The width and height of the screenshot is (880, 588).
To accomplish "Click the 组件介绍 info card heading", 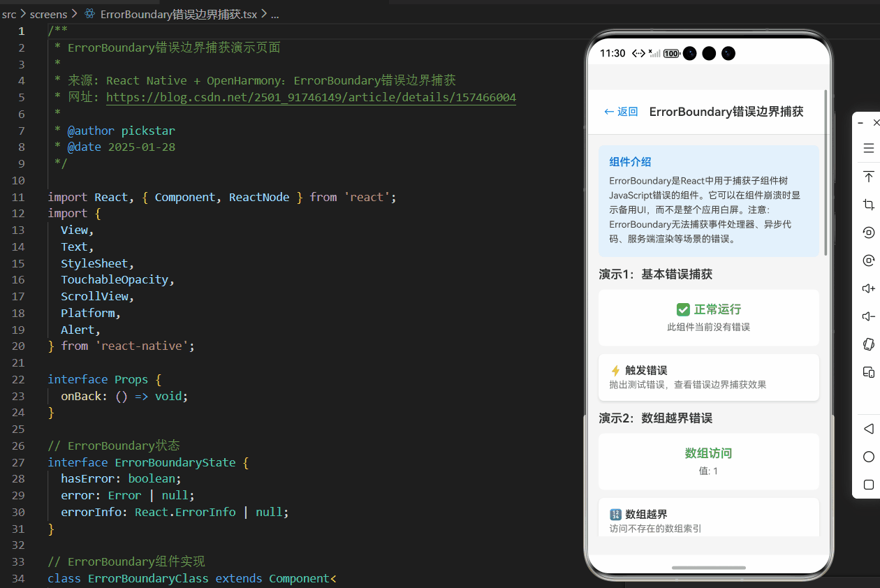I will coord(630,162).
